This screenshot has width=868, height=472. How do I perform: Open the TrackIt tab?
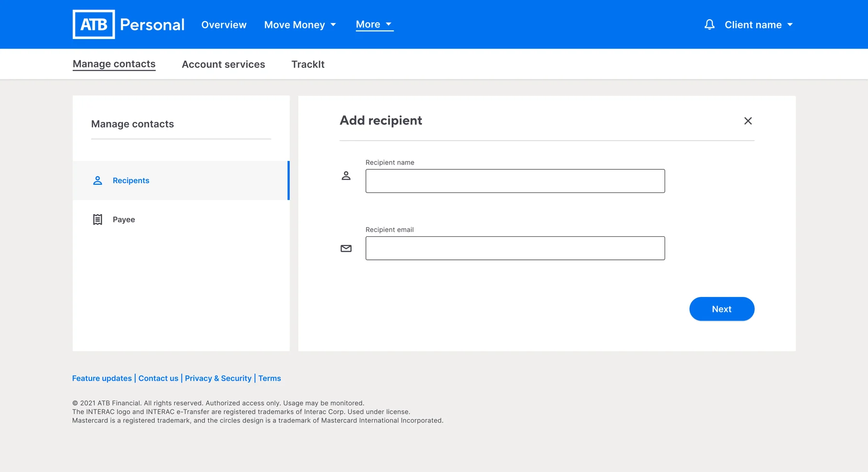tap(308, 64)
